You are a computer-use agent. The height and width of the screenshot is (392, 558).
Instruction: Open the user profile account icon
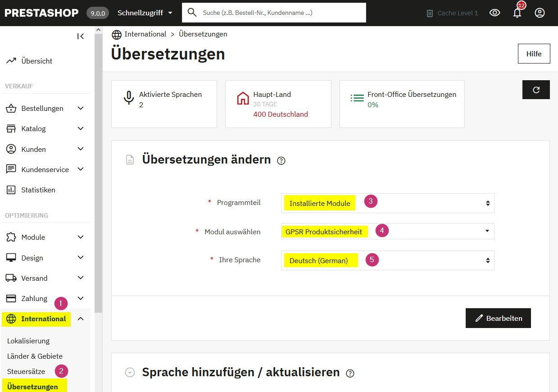(540, 13)
